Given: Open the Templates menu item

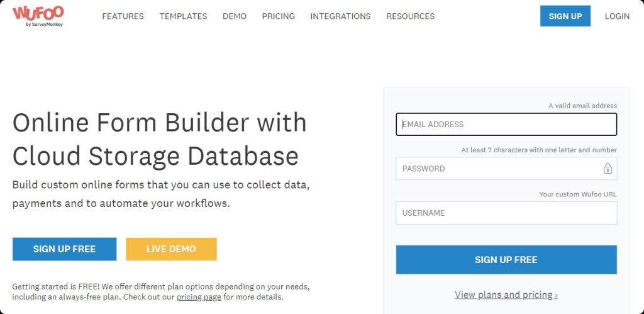Looking at the screenshot, I should [183, 16].
